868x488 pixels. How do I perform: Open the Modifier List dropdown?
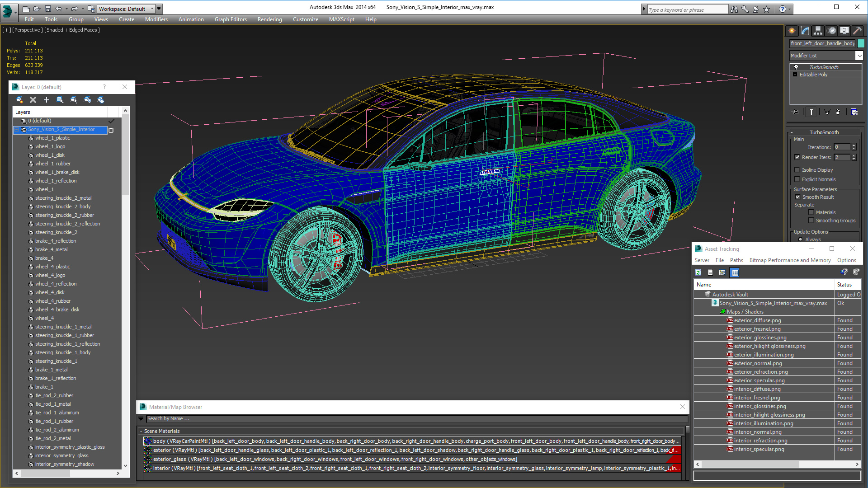[x=859, y=56]
